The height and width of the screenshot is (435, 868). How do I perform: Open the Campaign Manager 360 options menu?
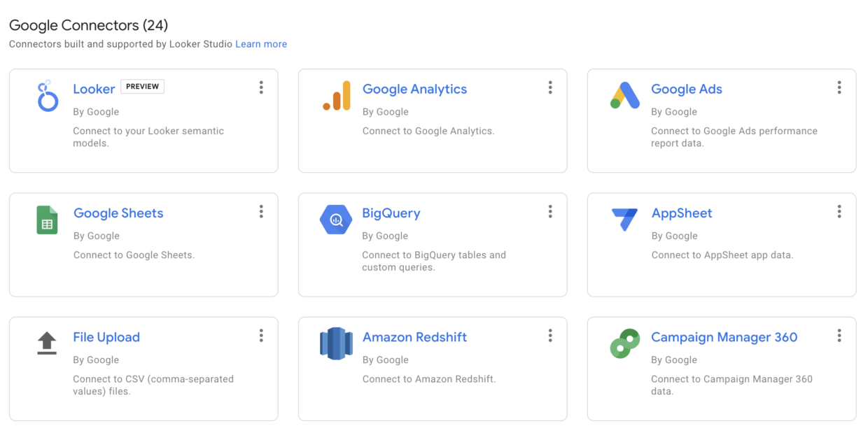pyautogui.click(x=839, y=336)
